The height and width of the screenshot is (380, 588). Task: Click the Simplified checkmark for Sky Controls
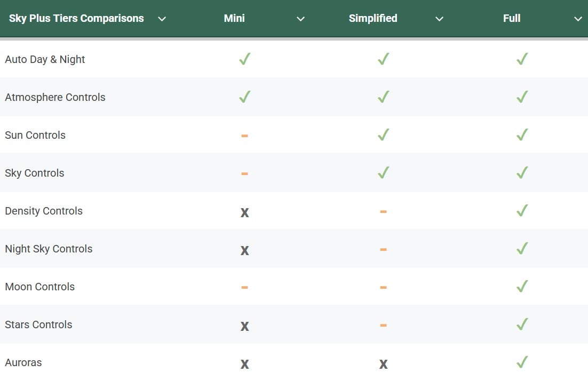pos(383,173)
